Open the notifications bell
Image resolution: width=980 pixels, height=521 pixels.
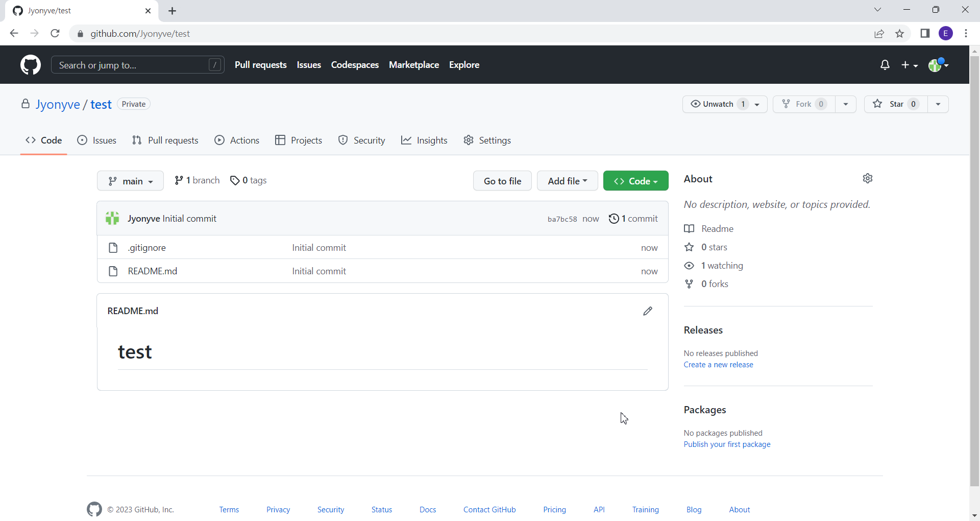coord(885,65)
